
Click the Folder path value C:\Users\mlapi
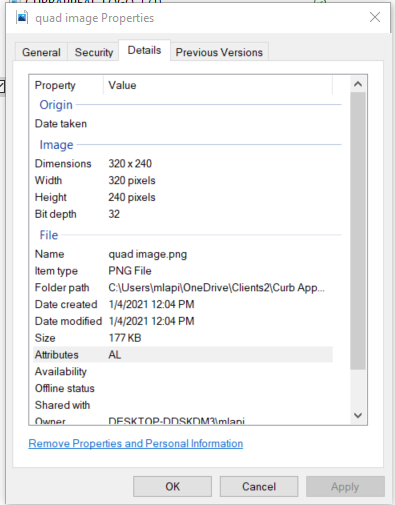216,288
